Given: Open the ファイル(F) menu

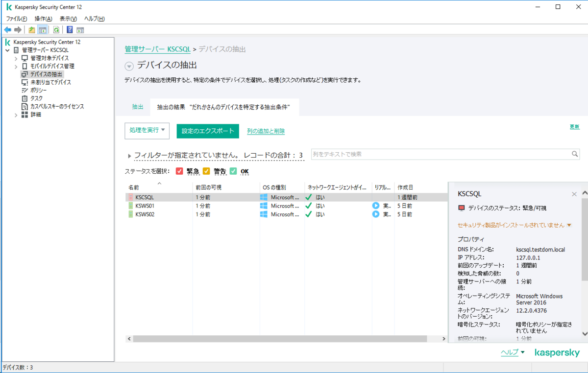Looking at the screenshot, I should pyautogui.click(x=16, y=19).
